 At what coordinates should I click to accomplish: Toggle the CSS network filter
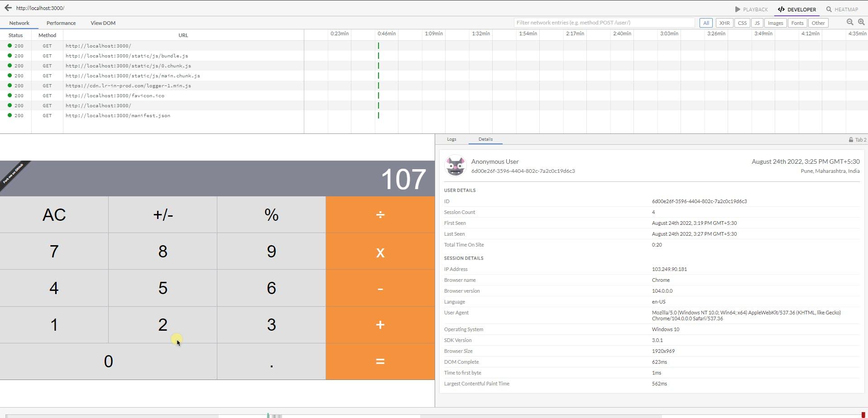[742, 23]
